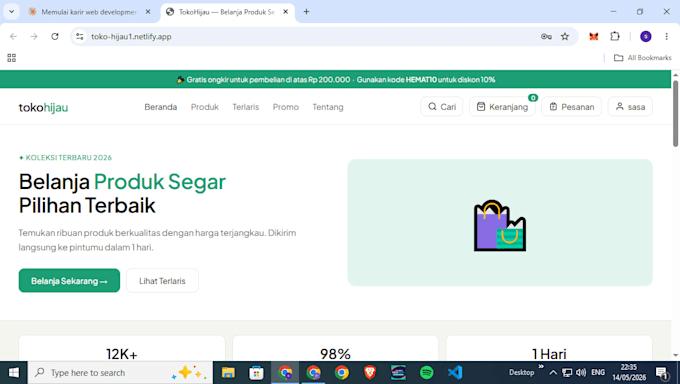Click the cart count badge showing 0
This screenshot has width=680, height=384.
click(533, 98)
